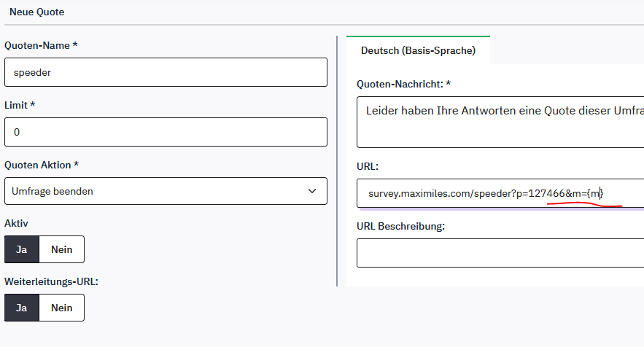Click the Quoten-Nachricht message text area

(500, 122)
